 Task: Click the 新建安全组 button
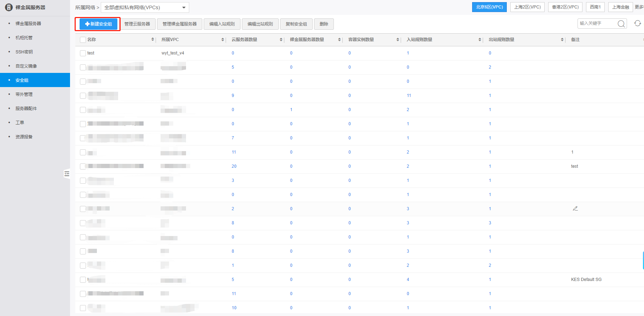point(98,24)
